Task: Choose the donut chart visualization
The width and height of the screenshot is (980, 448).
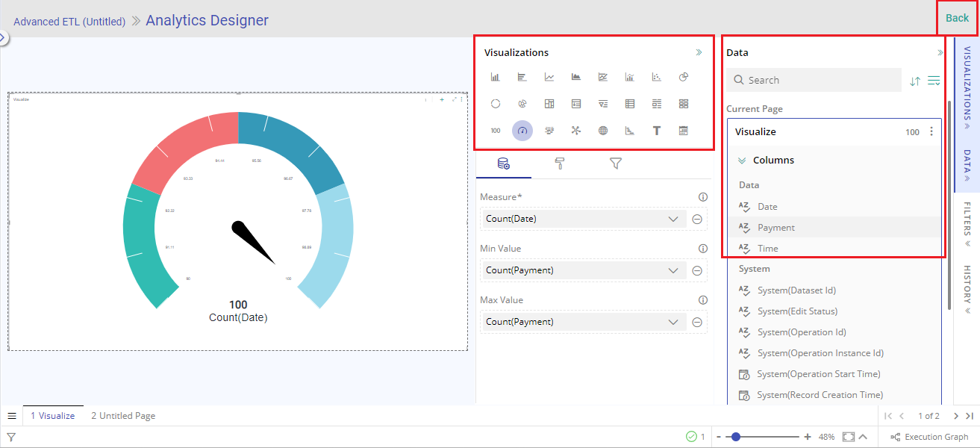Action: click(496, 104)
